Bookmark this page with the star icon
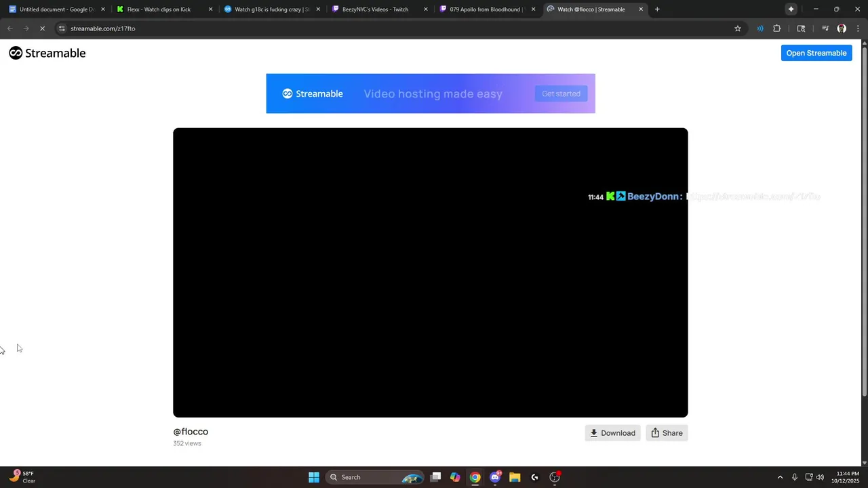The image size is (868, 488). pyautogui.click(x=738, y=28)
